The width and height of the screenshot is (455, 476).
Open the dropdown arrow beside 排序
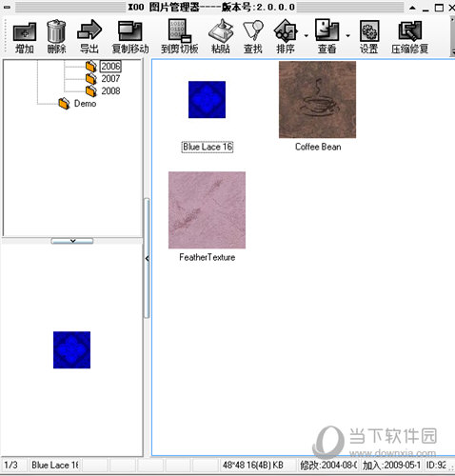[307, 36]
